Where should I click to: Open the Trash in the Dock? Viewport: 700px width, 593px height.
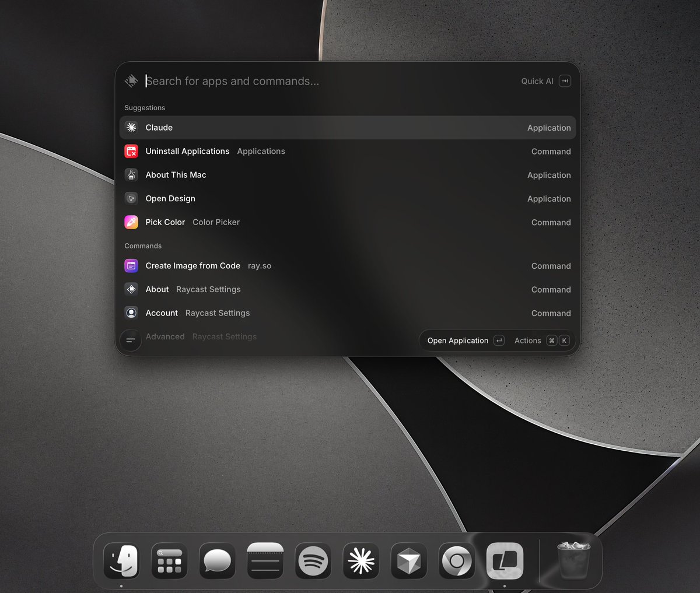coord(573,560)
